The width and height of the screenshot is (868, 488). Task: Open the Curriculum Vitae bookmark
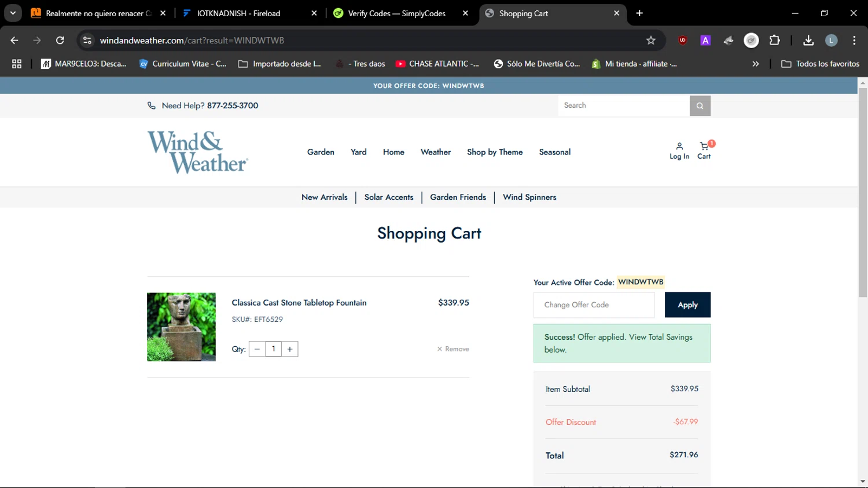(183, 64)
